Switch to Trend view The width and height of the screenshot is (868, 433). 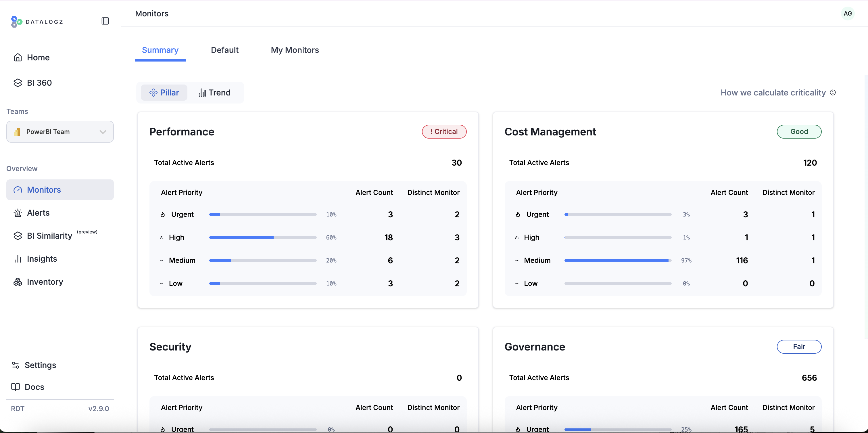pyautogui.click(x=215, y=93)
